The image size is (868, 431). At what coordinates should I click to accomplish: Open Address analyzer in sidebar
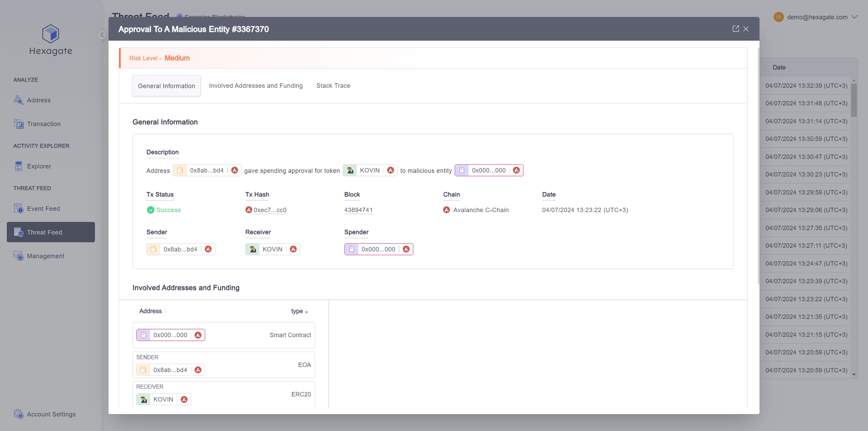[38, 100]
